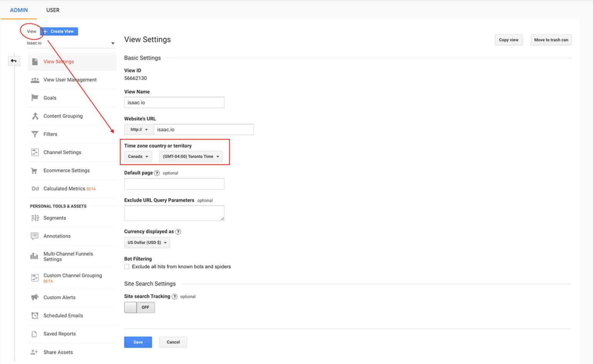Screen dimensions: 593x364
Task: Switch to the USER tab
Action: 53,10
